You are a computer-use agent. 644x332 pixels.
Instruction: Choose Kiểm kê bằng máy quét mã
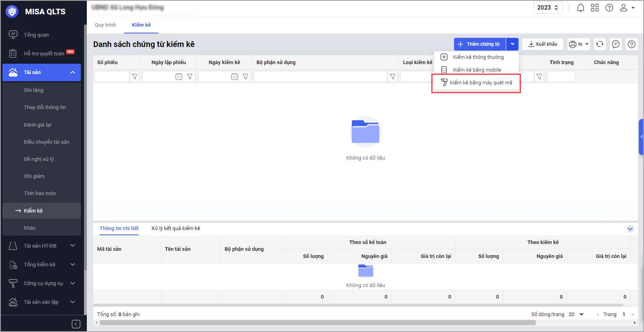[x=476, y=83]
